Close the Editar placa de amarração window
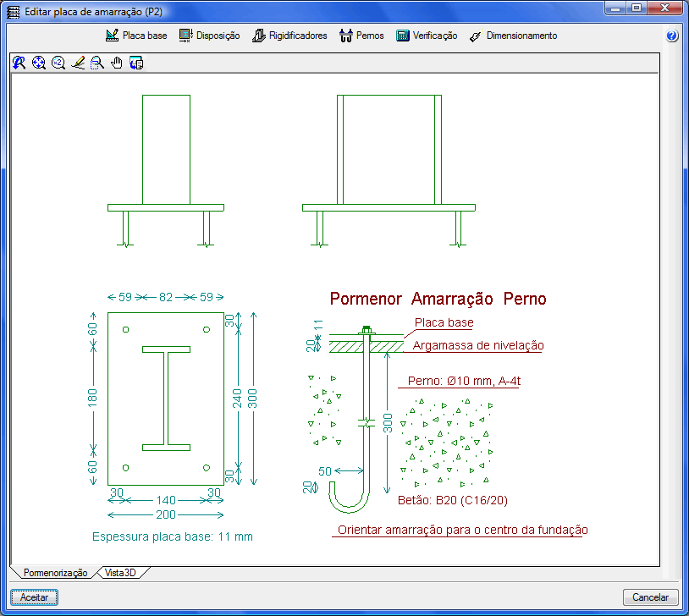Viewport: 689px width, 616px height. (x=664, y=8)
